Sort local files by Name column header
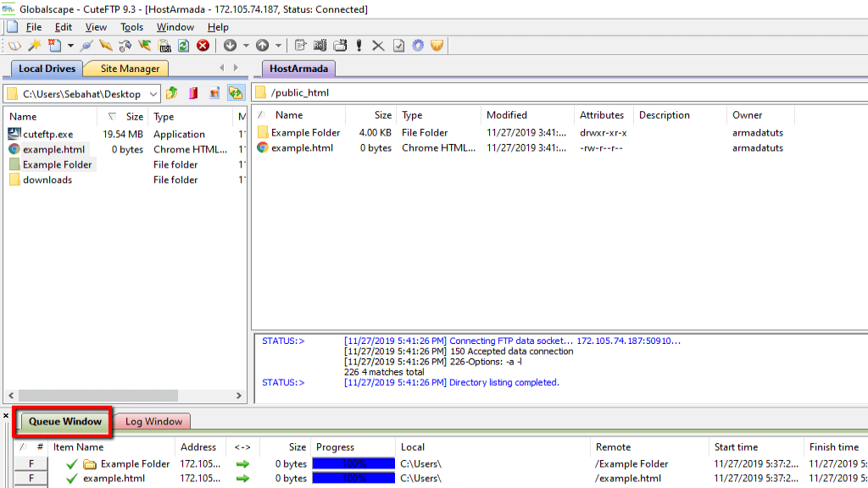This screenshot has width=868, height=488. pos(51,117)
